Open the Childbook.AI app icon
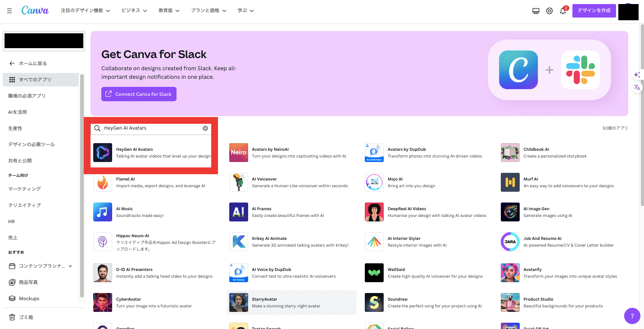The image size is (644, 329). pos(510,153)
